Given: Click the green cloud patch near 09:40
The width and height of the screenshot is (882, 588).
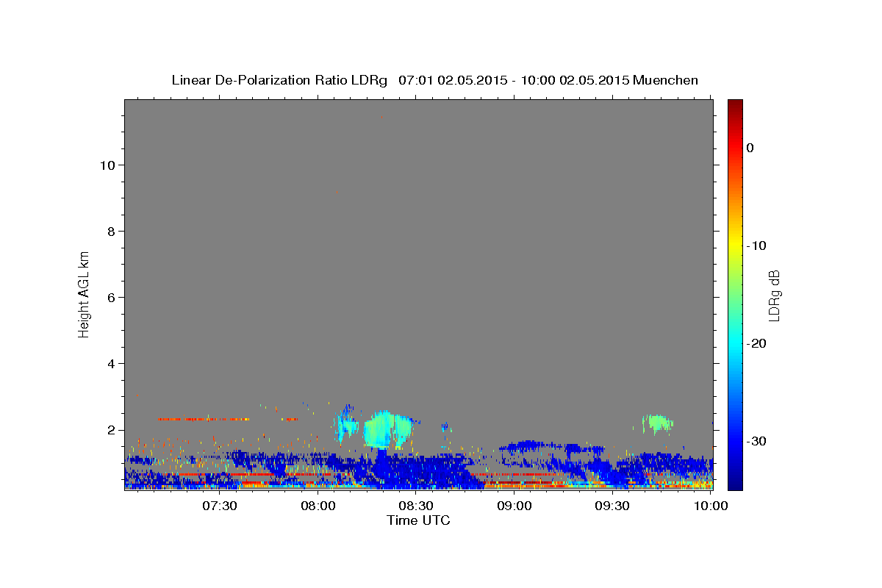Looking at the screenshot, I should (x=656, y=423).
